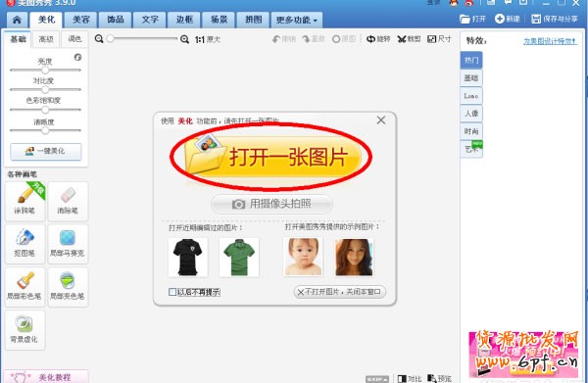Switch to the 高级 adjustments tab
This screenshot has width=588, height=383.
46,39
